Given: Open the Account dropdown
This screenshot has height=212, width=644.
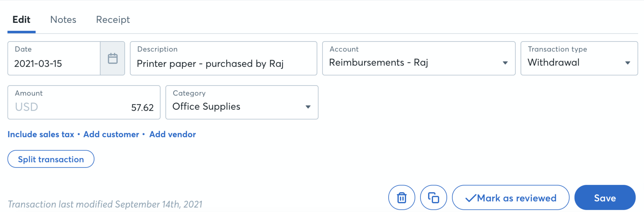Looking at the screenshot, I should pyautogui.click(x=505, y=62).
